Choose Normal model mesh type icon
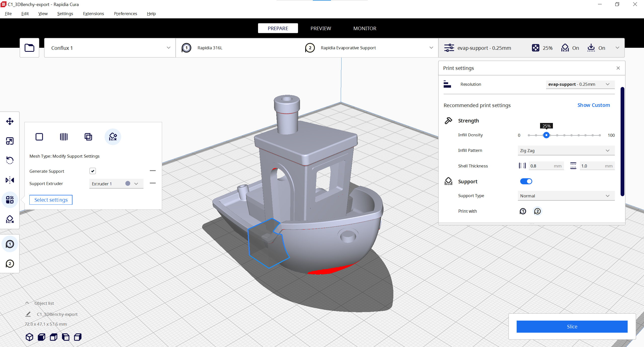Screen dimensions: 644x347 (39, 137)
